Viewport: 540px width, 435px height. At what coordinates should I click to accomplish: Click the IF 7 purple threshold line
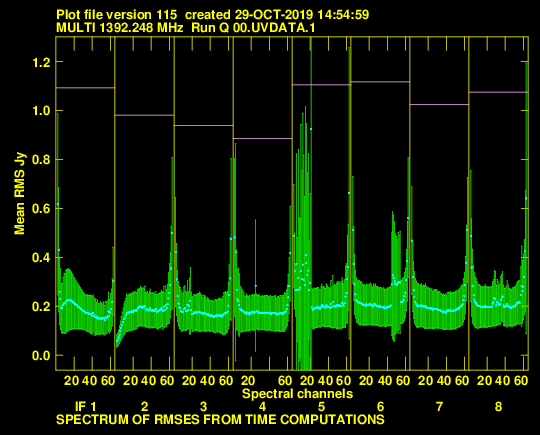439,104
